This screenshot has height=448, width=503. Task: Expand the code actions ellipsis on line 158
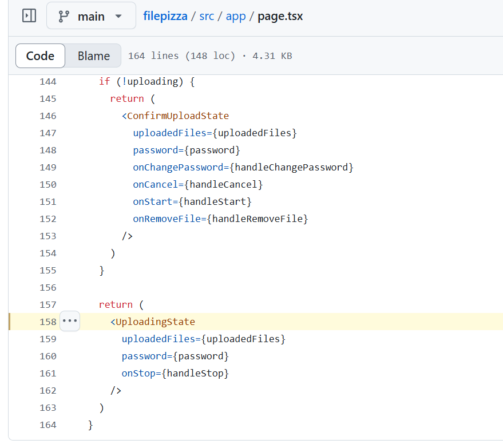coord(70,321)
